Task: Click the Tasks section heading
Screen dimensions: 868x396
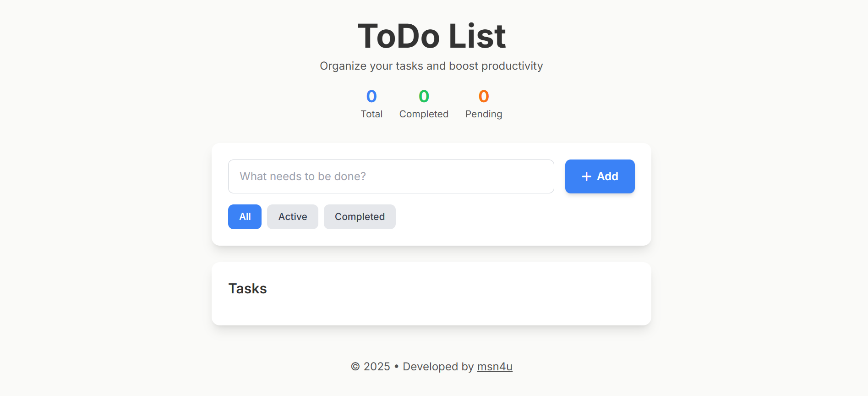Action: 247,288
